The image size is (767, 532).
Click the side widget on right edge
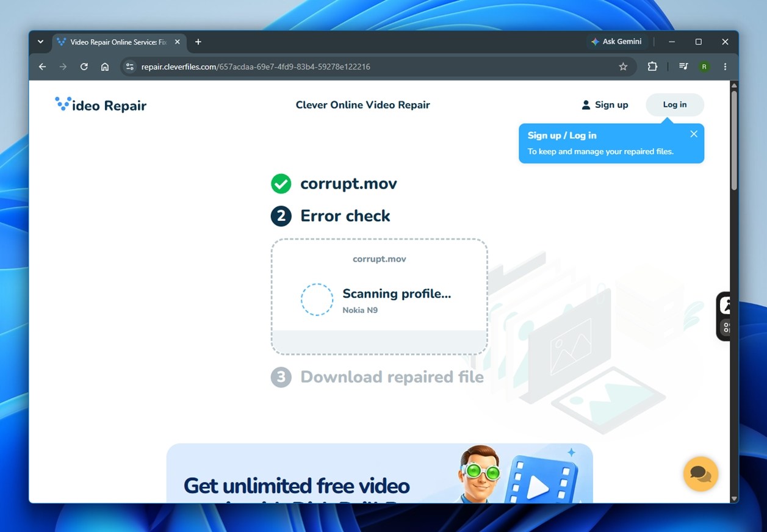724,316
